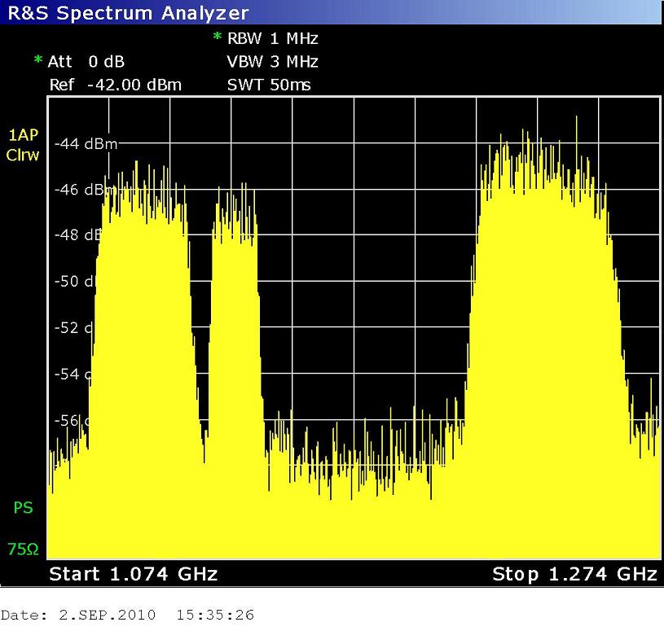Click the green PS indicator
The height and width of the screenshot is (644, 664).
click(x=23, y=508)
